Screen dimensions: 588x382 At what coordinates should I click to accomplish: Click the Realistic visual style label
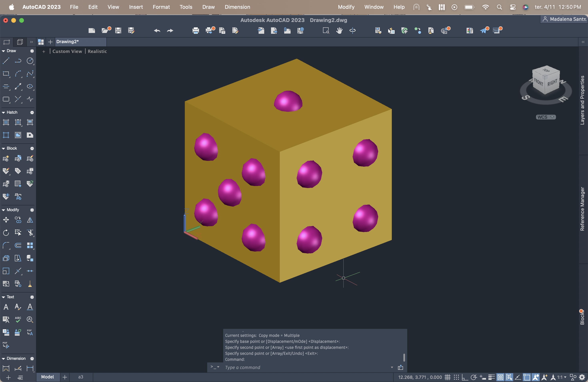(x=97, y=51)
